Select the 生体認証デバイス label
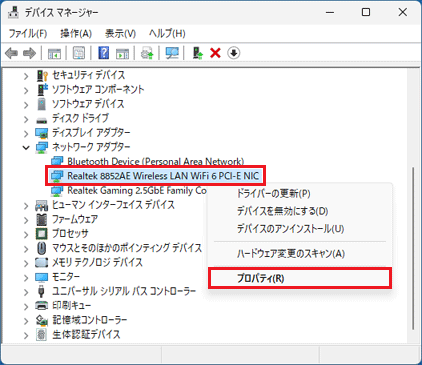This screenshot has width=422, height=365. click(86, 334)
